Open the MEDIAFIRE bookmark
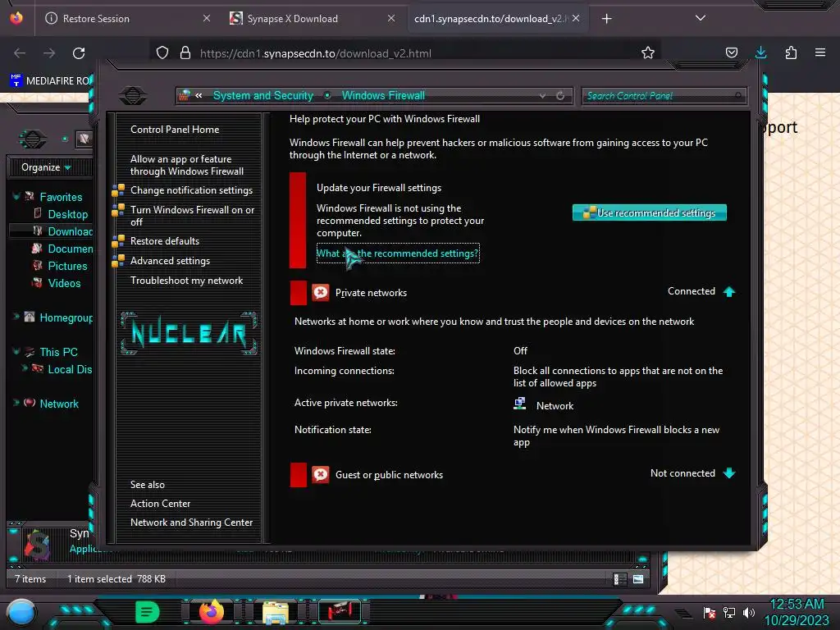The width and height of the screenshot is (840, 630). click(50, 81)
